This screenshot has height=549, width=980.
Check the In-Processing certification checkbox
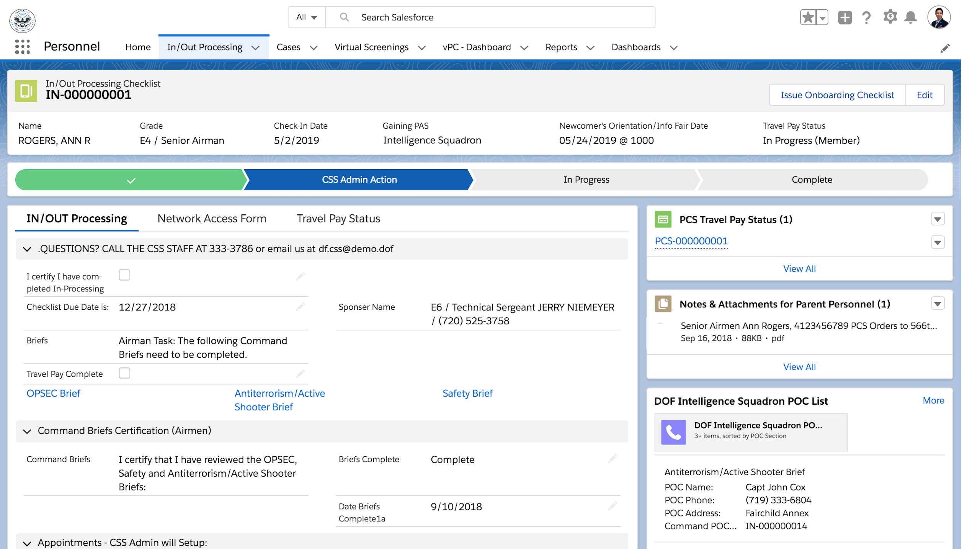124,275
